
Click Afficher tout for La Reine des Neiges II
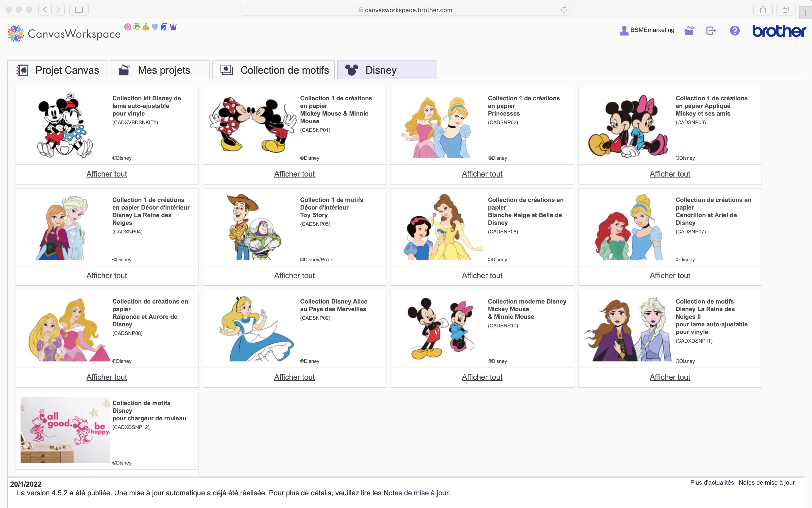click(x=670, y=377)
